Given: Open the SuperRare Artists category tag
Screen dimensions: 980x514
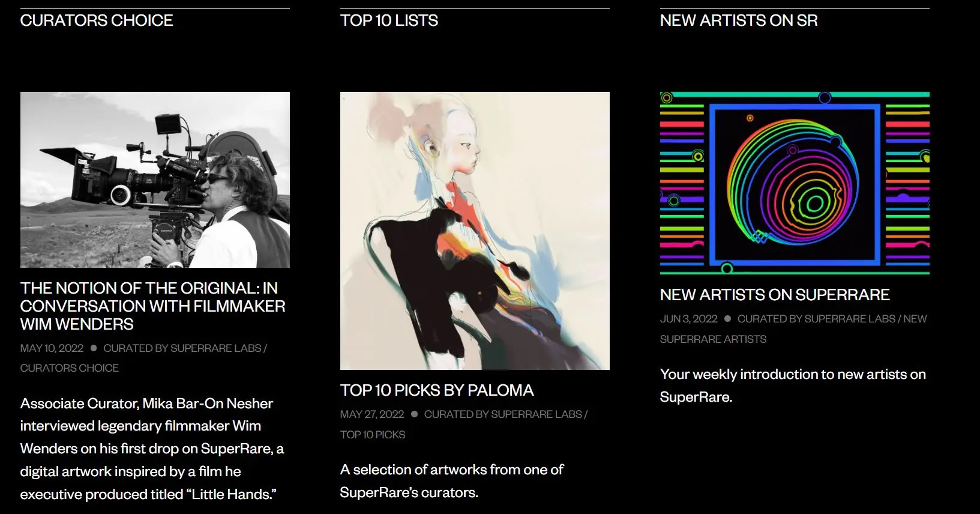Looking at the screenshot, I should pos(713,339).
